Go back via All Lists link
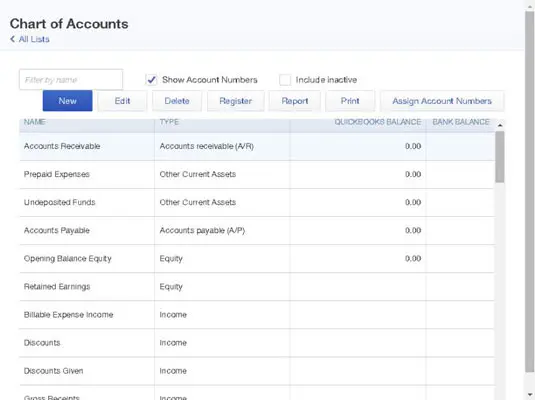535x400 pixels. [34, 39]
